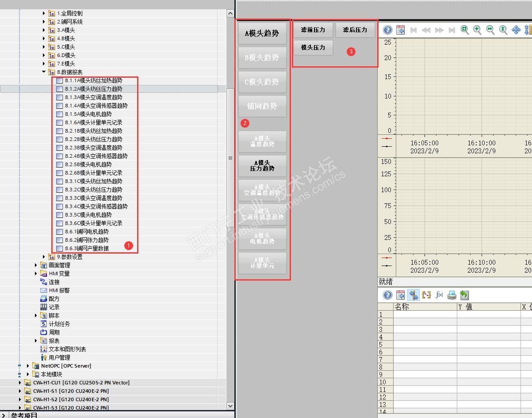This screenshot has height=418, width=532.
Task: Click the zoom plus/minus magnifier icon
Action: click(x=477, y=30)
